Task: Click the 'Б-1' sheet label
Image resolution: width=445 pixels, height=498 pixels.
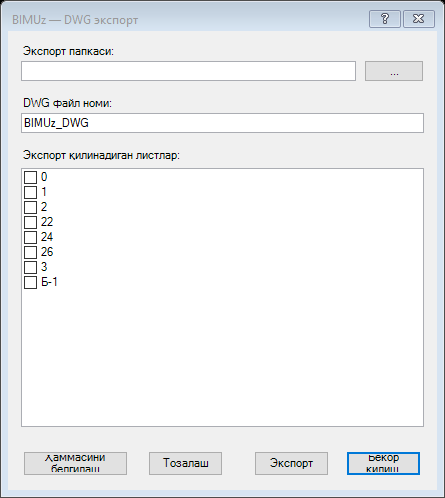Action: [49, 282]
